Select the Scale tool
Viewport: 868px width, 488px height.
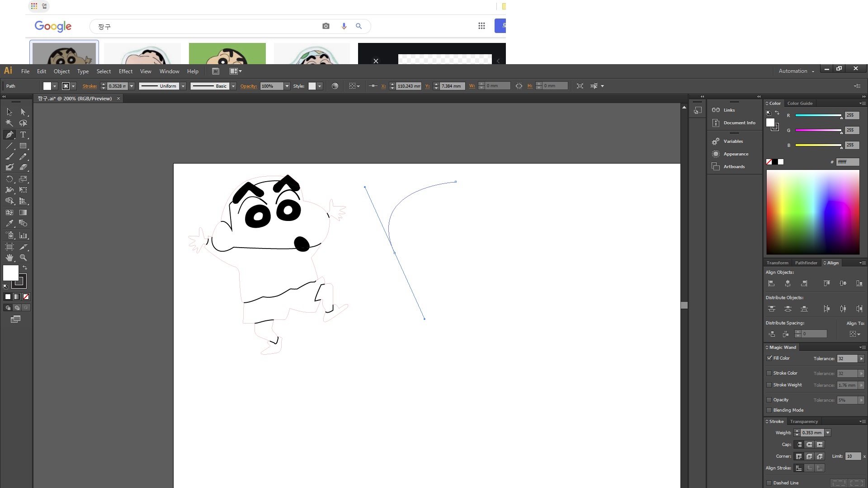[x=23, y=179]
